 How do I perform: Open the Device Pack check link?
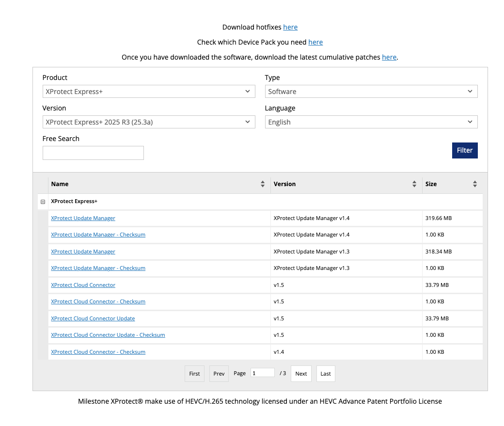coord(315,42)
